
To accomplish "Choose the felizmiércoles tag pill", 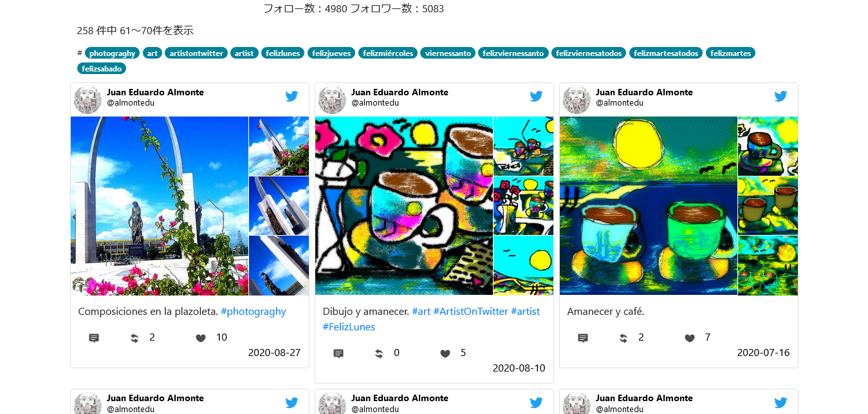I will [x=388, y=53].
